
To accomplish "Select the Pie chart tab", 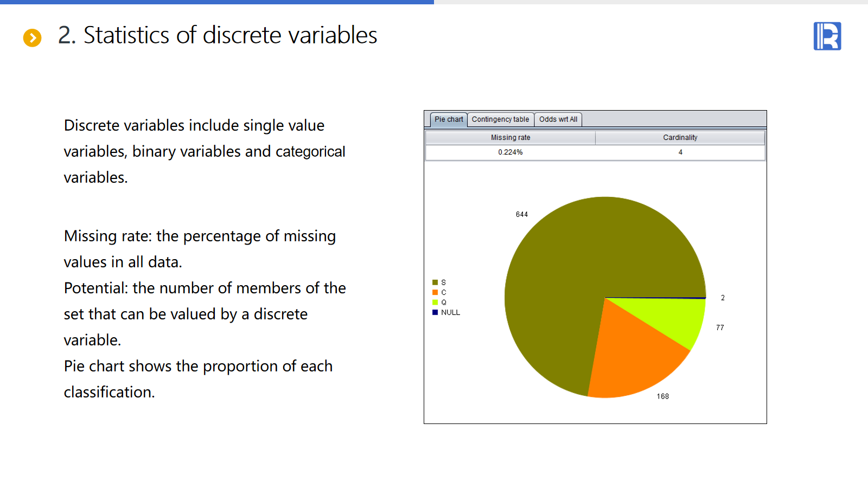I will point(449,119).
